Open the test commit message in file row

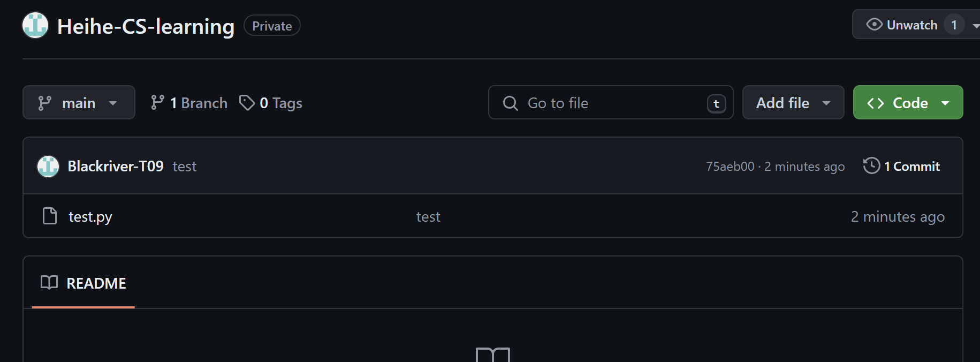tap(428, 217)
